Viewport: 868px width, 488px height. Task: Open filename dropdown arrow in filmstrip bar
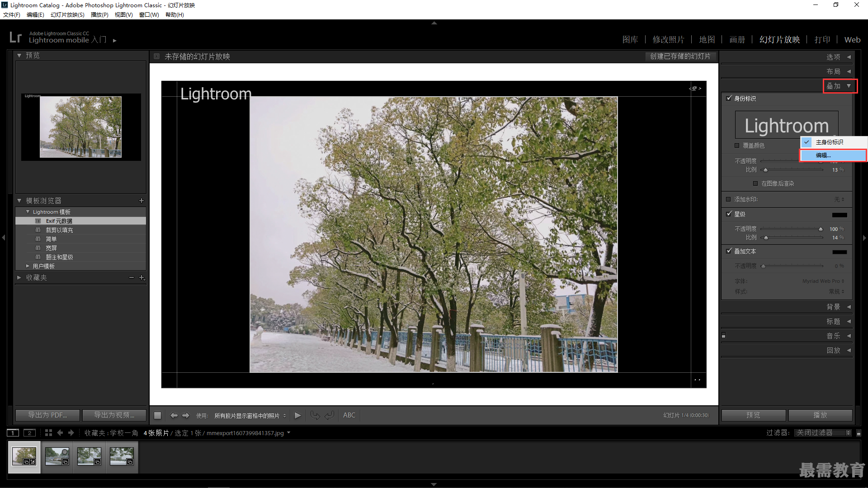pos(288,433)
